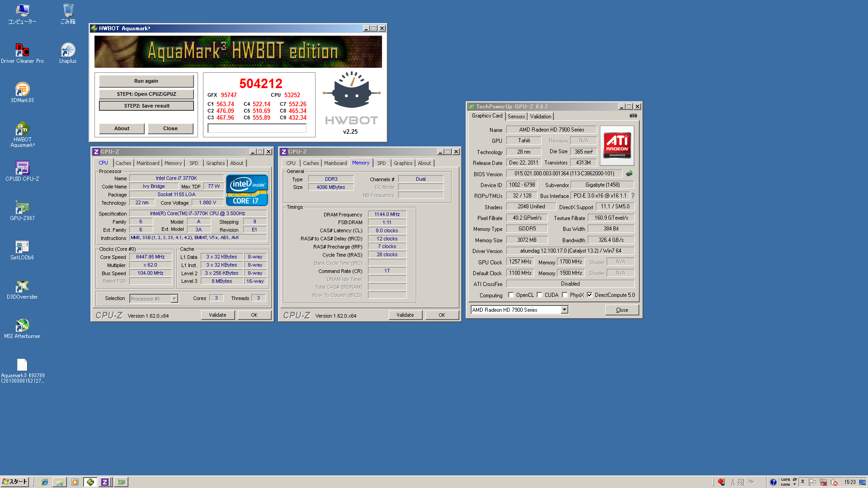This screenshot has width=868, height=488.
Task: Click the Close button in GPU-Z
Action: pos(622,310)
